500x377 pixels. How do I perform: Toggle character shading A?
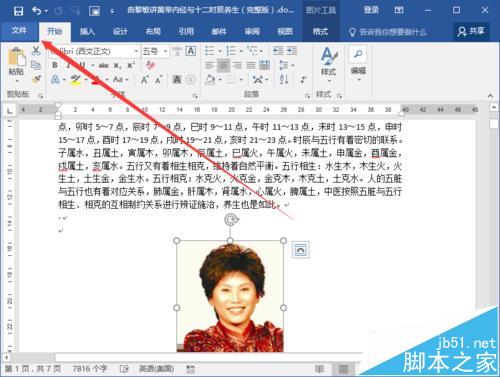177,79
